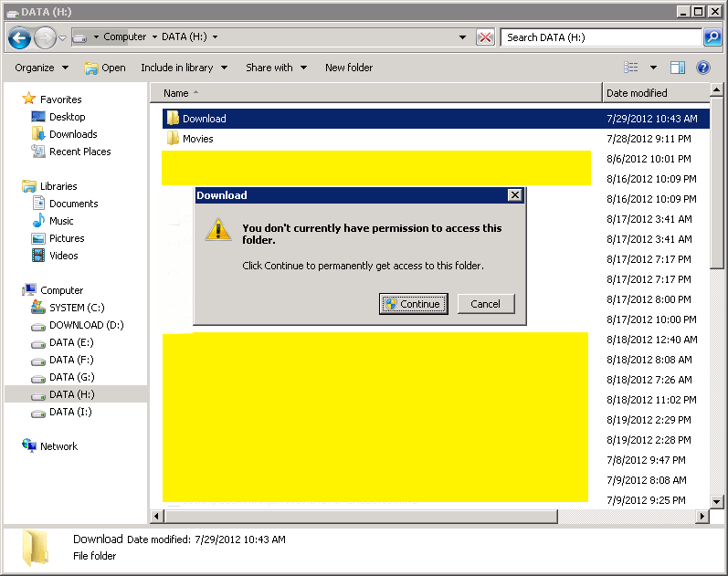This screenshot has width=728, height=576.
Task: Click the 8/18/2012 12:40 AM date entry
Action: (652, 340)
